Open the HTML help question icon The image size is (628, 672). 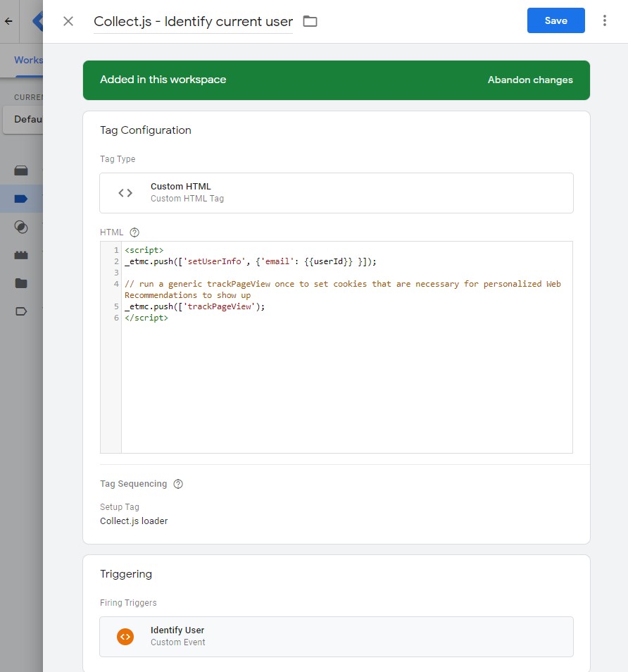pyautogui.click(x=134, y=232)
